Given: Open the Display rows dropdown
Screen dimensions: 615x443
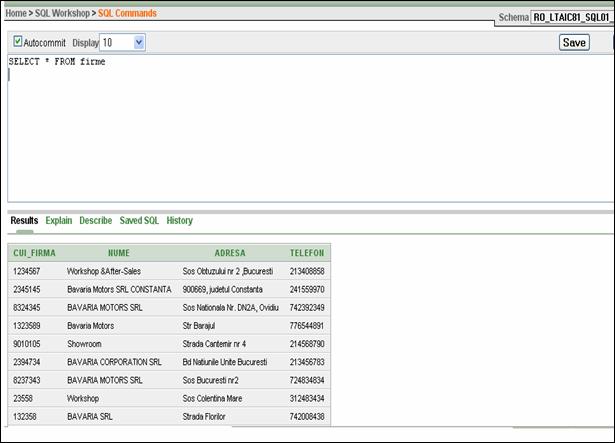Looking at the screenshot, I should tap(138, 43).
